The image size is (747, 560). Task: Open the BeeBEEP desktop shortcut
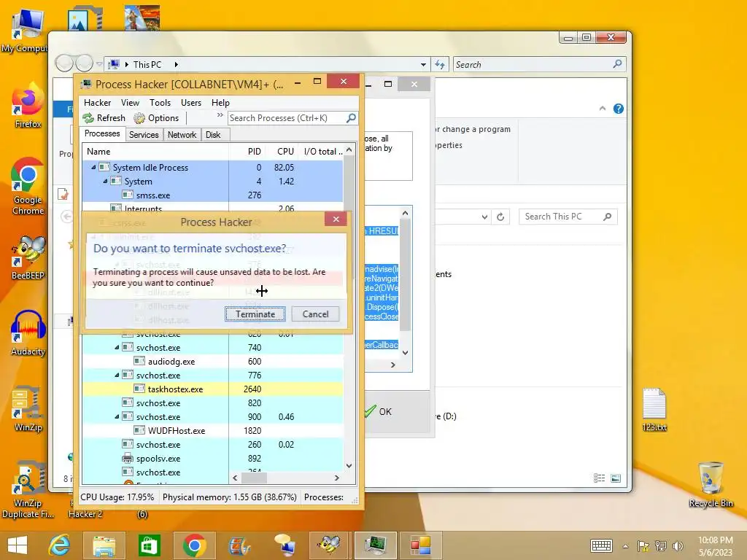[x=28, y=257]
